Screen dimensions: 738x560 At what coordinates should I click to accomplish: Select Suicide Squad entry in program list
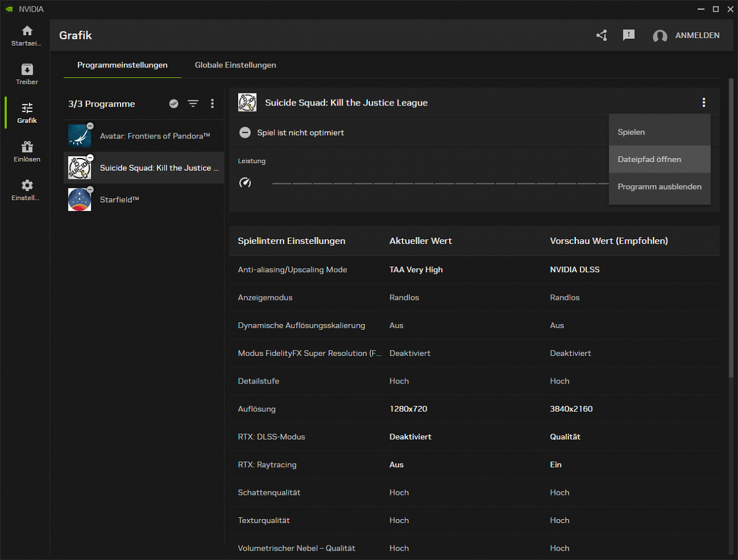tap(144, 168)
